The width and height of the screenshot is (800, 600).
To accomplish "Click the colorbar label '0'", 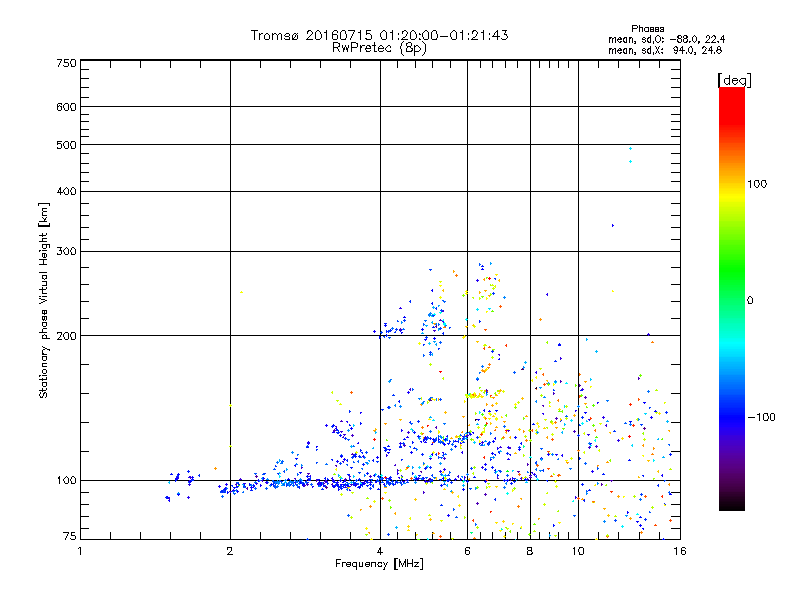I will [750, 301].
